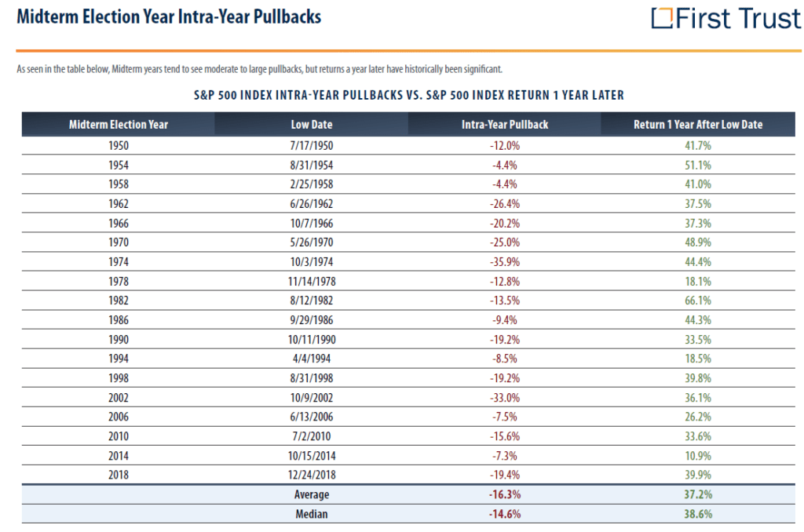Select Return 1 Year After Low Date header
The height and width of the screenshot is (532, 804).
(698, 124)
